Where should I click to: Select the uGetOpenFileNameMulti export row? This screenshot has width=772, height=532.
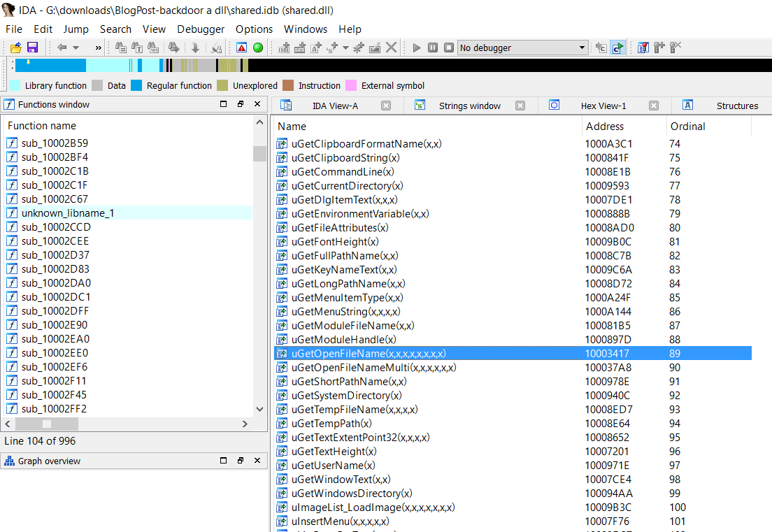[513, 368]
